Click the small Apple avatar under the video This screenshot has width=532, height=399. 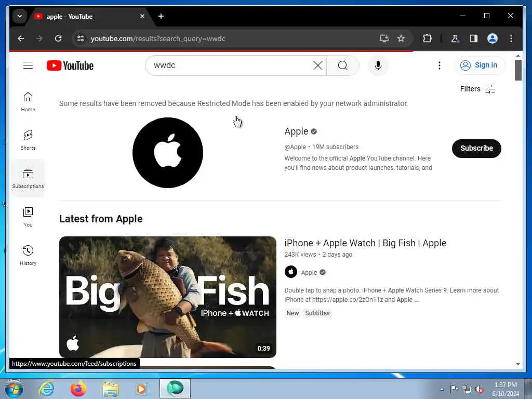pyautogui.click(x=291, y=272)
